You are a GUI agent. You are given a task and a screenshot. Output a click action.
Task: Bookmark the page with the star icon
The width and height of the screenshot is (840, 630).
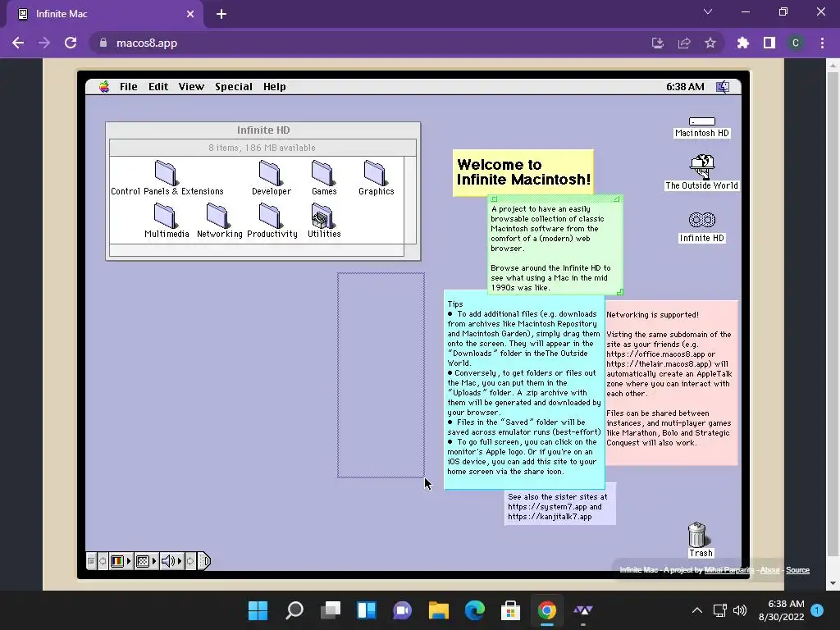(x=710, y=43)
